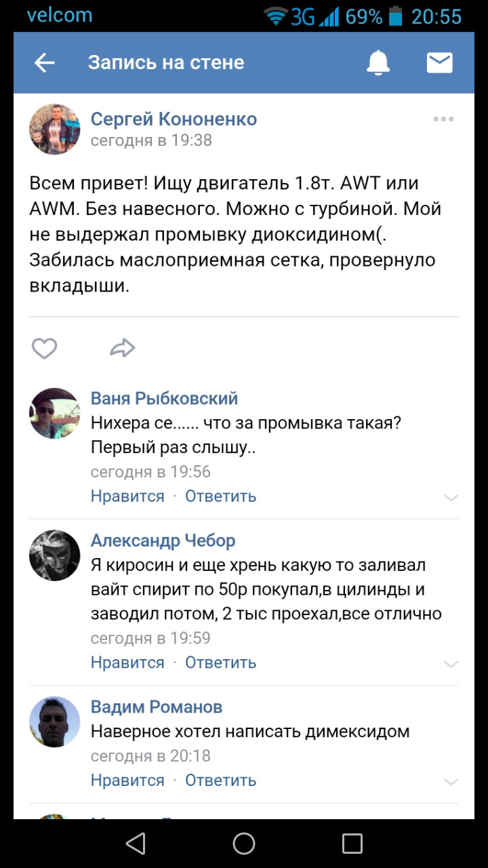Expand options chevron on Ваня's comment
Viewport: 488px width, 868px height.
pos(451,498)
